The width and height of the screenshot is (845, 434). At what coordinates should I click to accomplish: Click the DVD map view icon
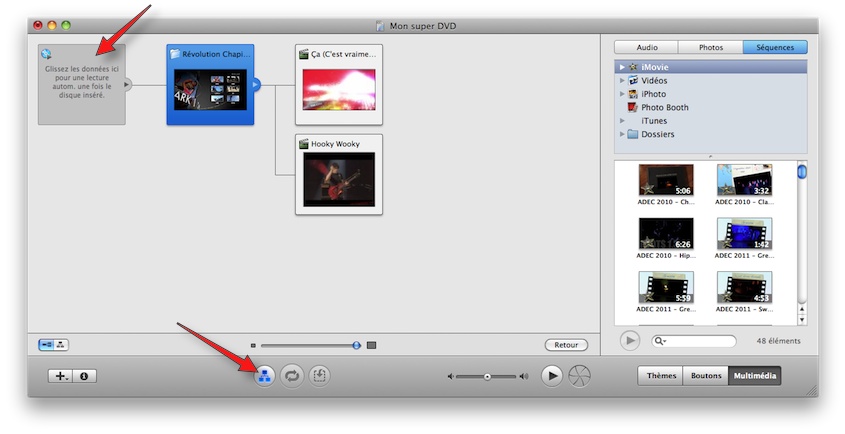(265, 376)
